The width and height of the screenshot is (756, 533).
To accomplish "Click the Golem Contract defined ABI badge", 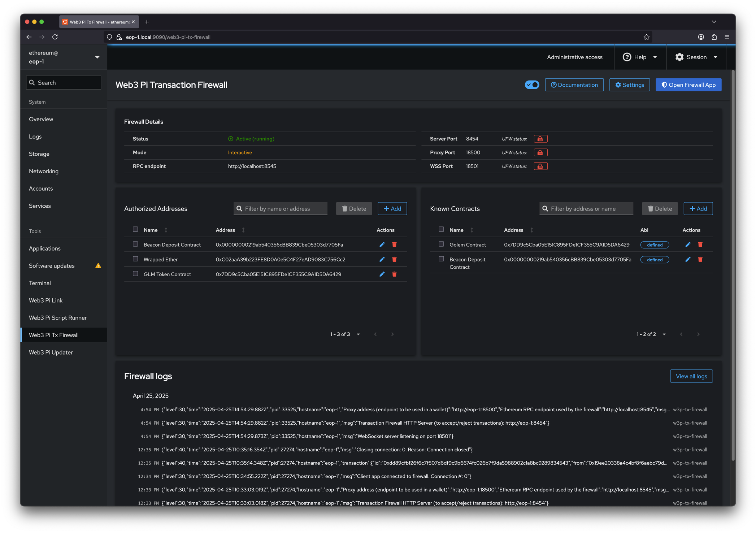I will (654, 245).
